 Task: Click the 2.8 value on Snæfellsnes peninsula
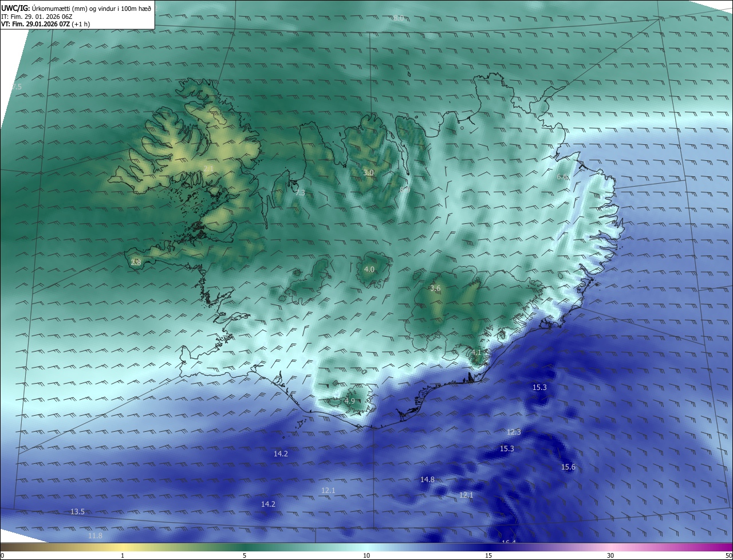click(136, 262)
